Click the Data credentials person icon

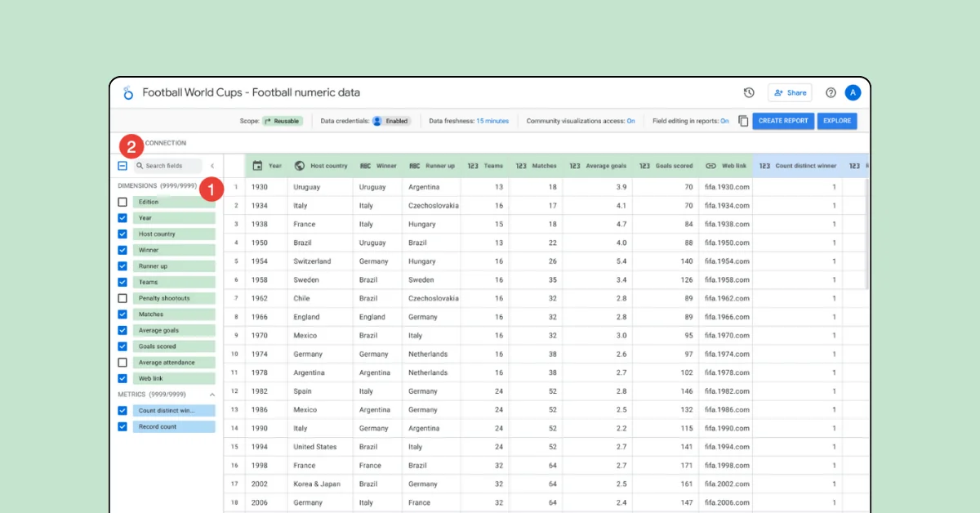pyautogui.click(x=377, y=121)
